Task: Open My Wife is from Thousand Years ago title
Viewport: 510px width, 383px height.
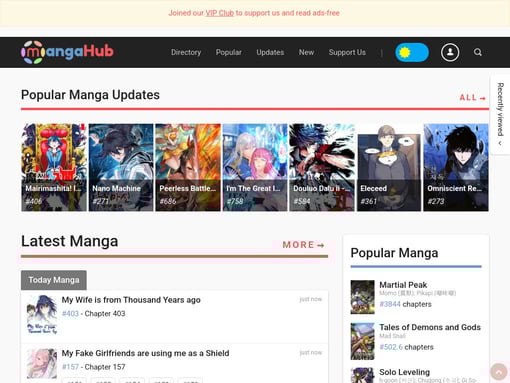Action: coord(131,300)
